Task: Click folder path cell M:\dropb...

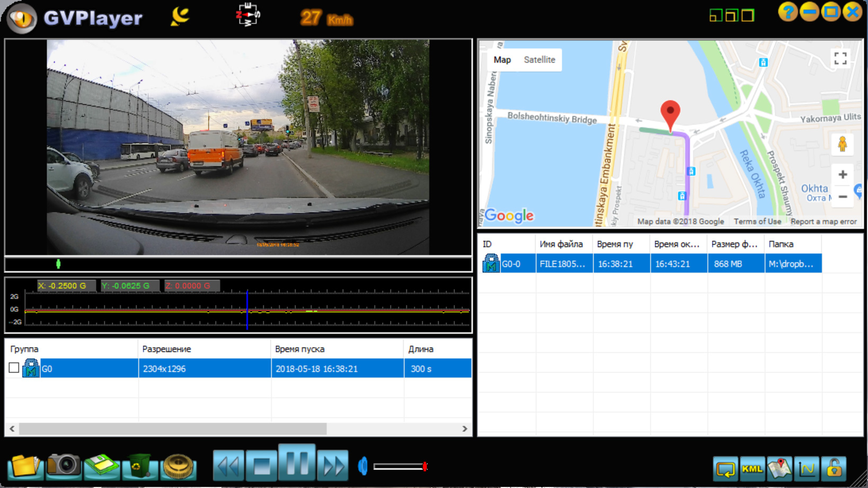Action: tap(793, 263)
